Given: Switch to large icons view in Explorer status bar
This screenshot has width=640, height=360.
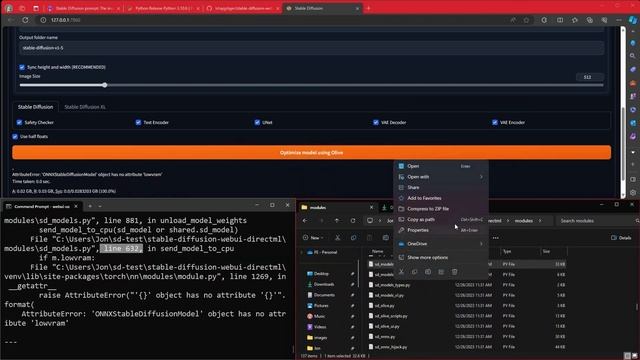Looking at the screenshot, I should 635,356.
